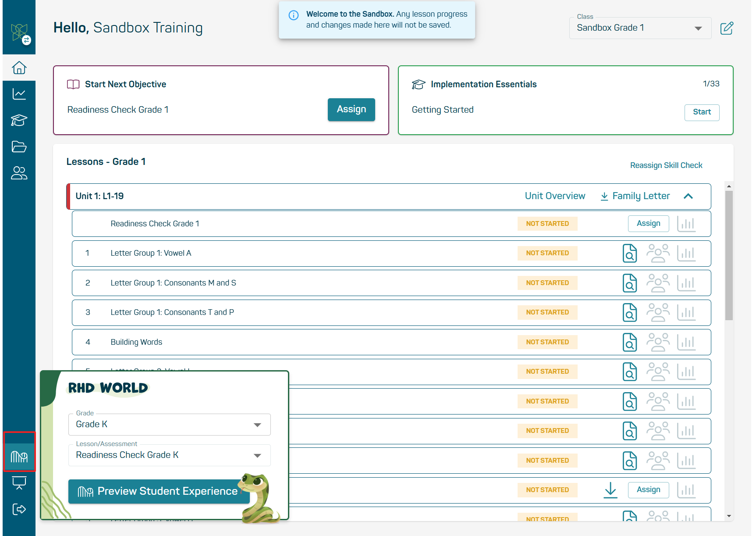756x536 pixels.
Task: Preview the Letter Group 1: Vowel A lesson
Action: point(630,253)
